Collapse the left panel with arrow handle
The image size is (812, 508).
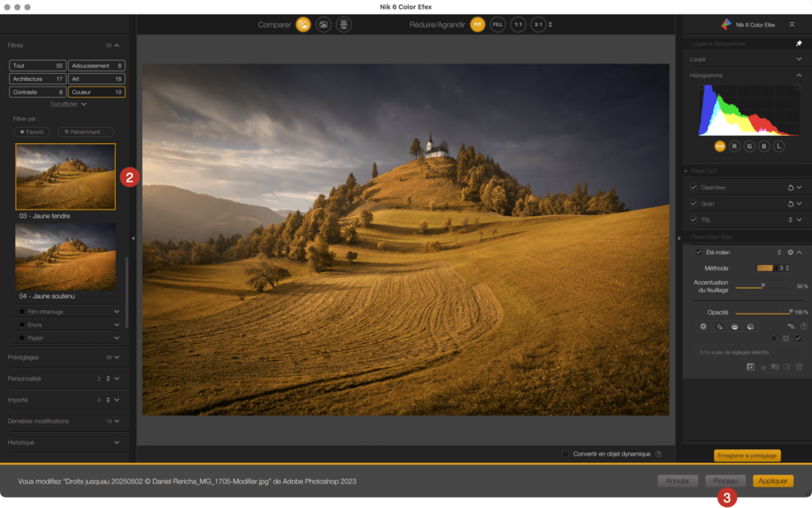click(x=133, y=238)
